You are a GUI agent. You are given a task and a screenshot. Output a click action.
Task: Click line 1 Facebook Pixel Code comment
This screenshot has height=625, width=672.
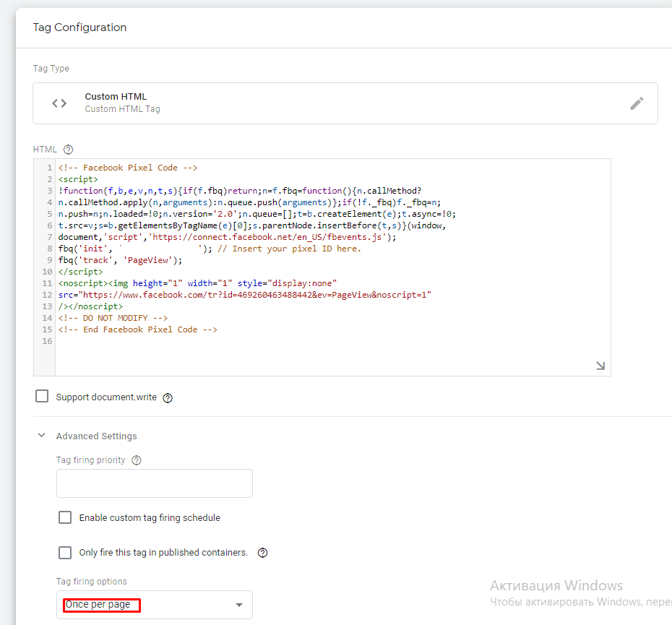click(128, 168)
